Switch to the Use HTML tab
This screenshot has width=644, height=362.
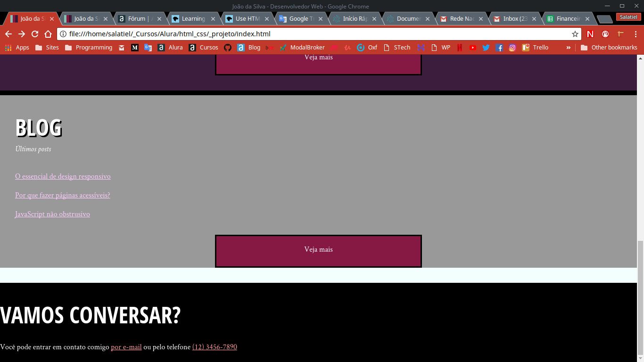248,19
